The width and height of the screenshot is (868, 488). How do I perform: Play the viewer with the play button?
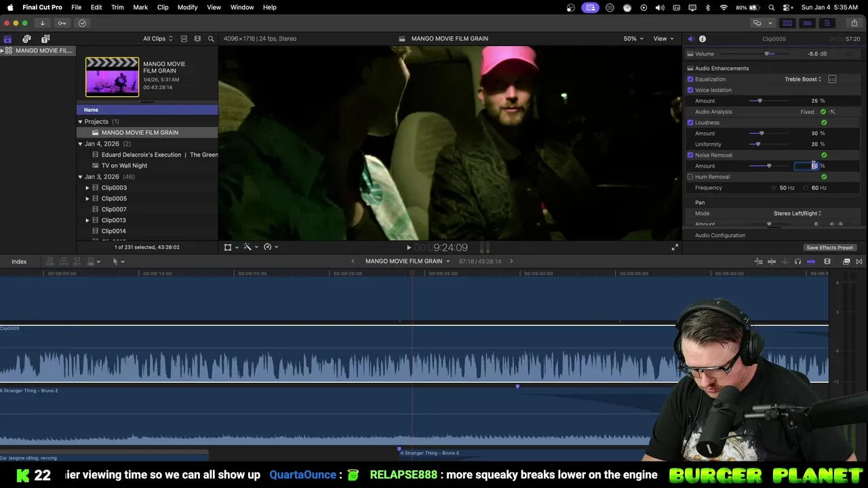point(408,247)
